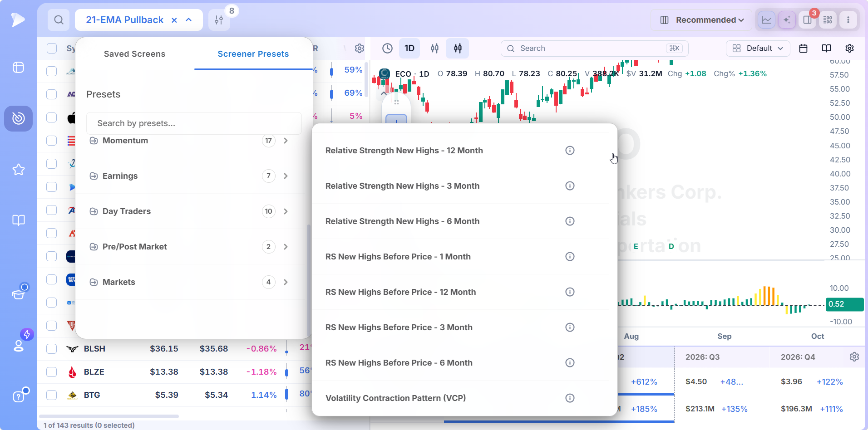Screen dimensions: 868x430
Task: Open the screener filters sliders icon
Action: pyautogui.click(x=219, y=20)
